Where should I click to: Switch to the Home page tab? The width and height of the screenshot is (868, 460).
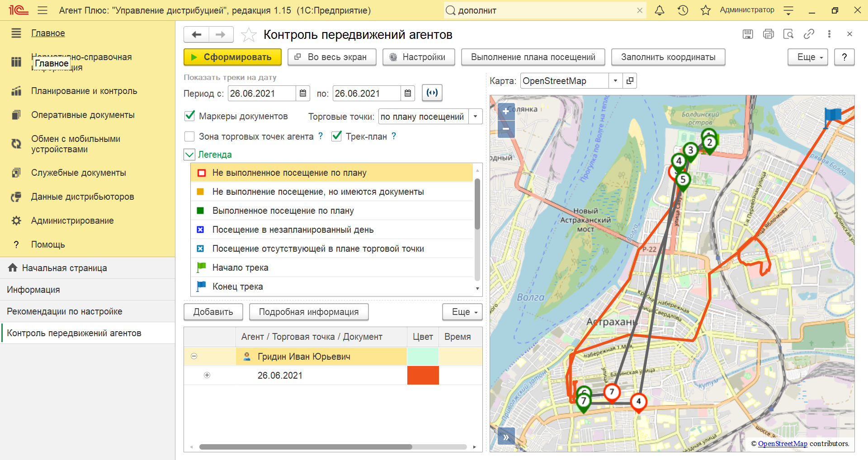[87, 268]
